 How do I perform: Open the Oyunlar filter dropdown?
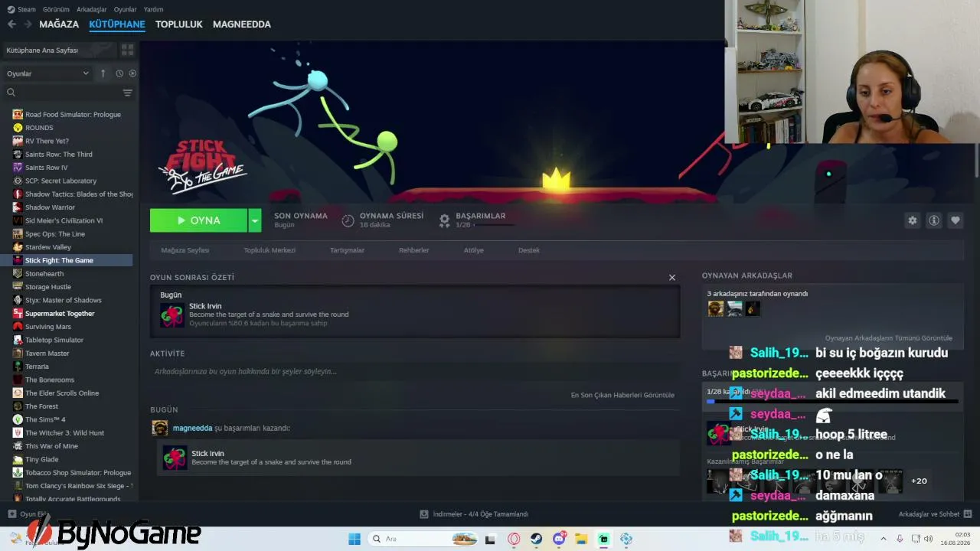coord(47,73)
